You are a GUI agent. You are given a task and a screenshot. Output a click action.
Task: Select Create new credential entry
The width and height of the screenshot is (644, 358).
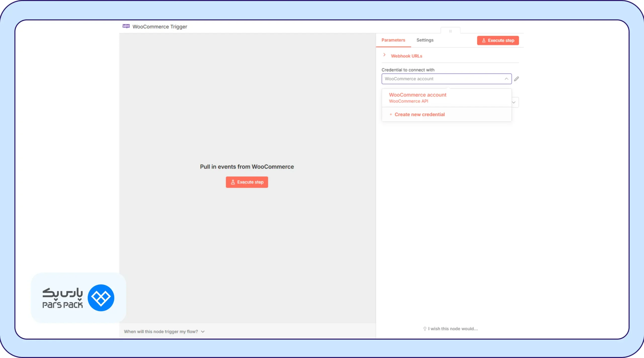tap(419, 115)
